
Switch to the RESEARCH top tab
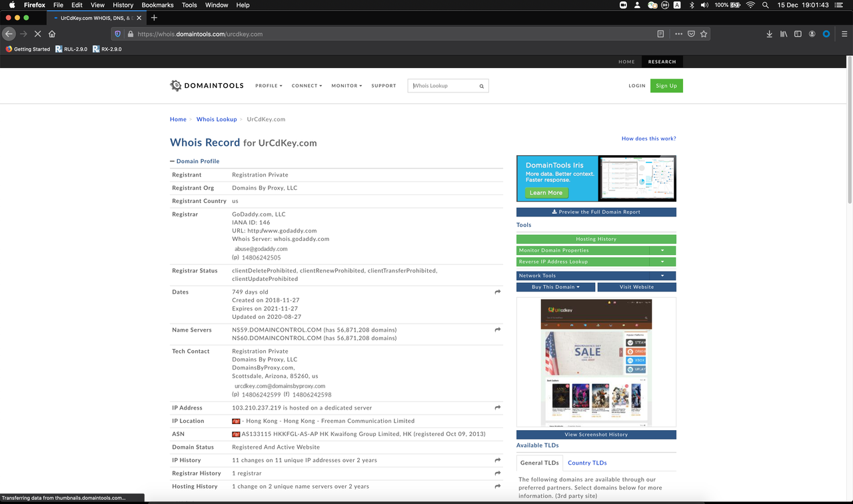pyautogui.click(x=662, y=62)
